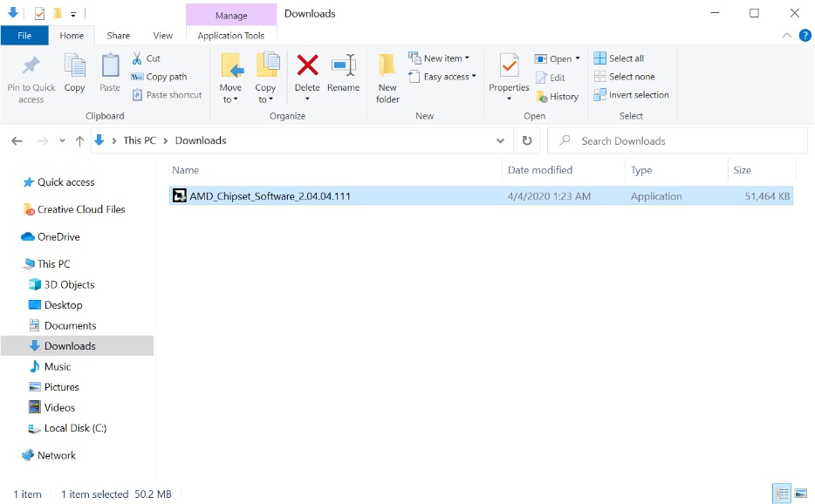Screen dimensions: 815x504
Task: Open the File menu
Action: pyautogui.click(x=24, y=36)
